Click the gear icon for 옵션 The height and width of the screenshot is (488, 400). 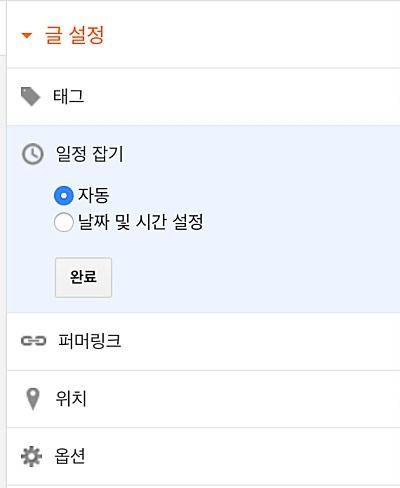[31, 456]
